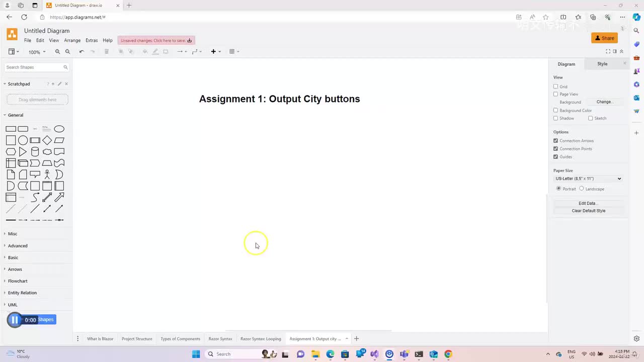Viewport: 644px width, 362px height.
Task: Open the connection arrow style dropdown
Action: click(182, 52)
